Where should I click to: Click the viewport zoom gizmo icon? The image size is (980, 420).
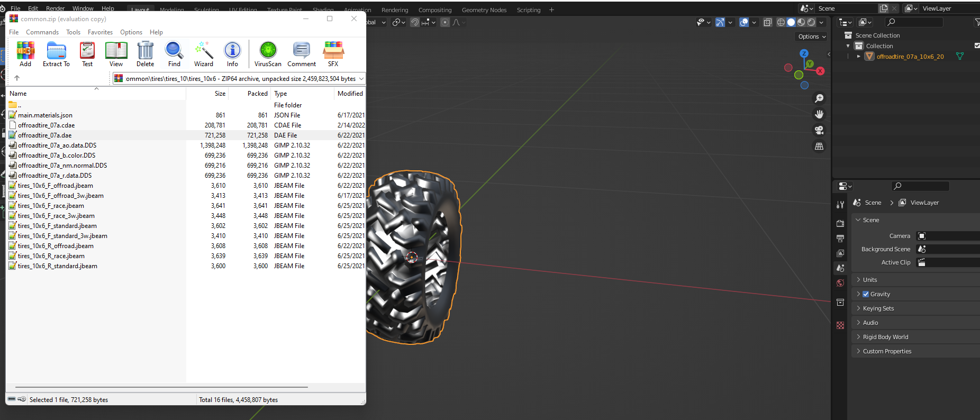click(x=819, y=98)
